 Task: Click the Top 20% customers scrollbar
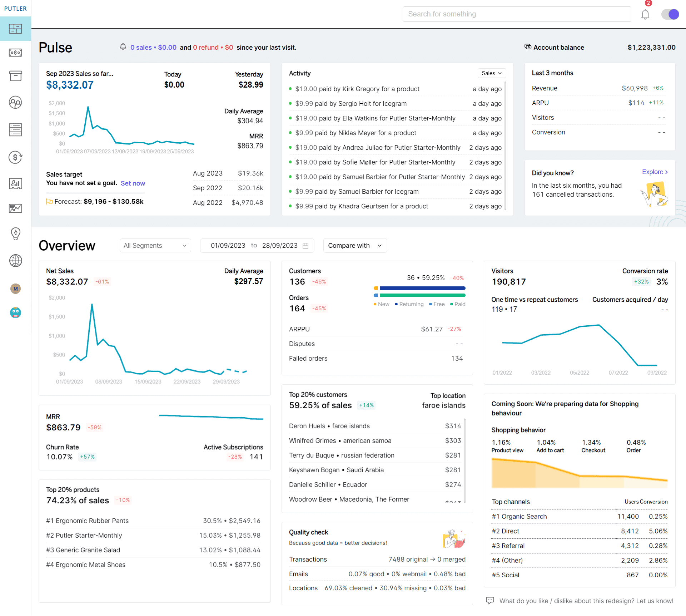(464, 460)
